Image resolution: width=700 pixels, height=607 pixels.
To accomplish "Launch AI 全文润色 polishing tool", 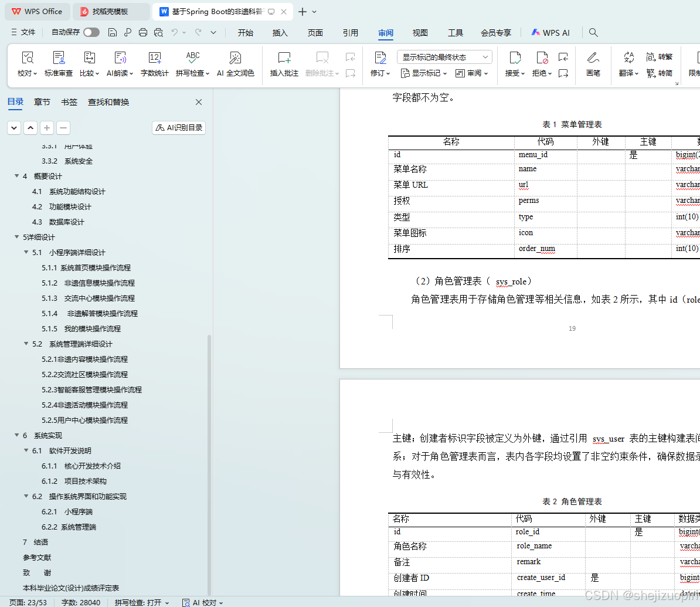I will click(235, 64).
